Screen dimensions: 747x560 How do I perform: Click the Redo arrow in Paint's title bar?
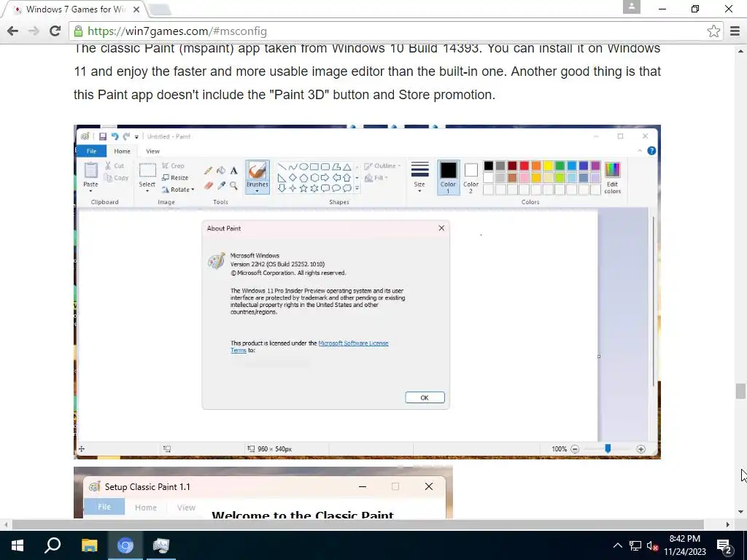pyautogui.click(x=126, y=136)
